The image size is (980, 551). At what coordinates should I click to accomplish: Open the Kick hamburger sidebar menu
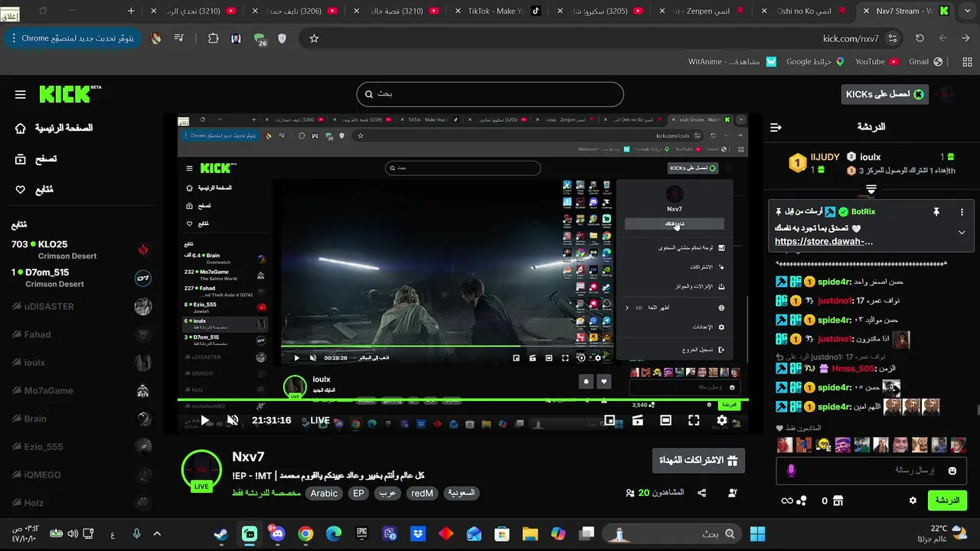[21, 95]
